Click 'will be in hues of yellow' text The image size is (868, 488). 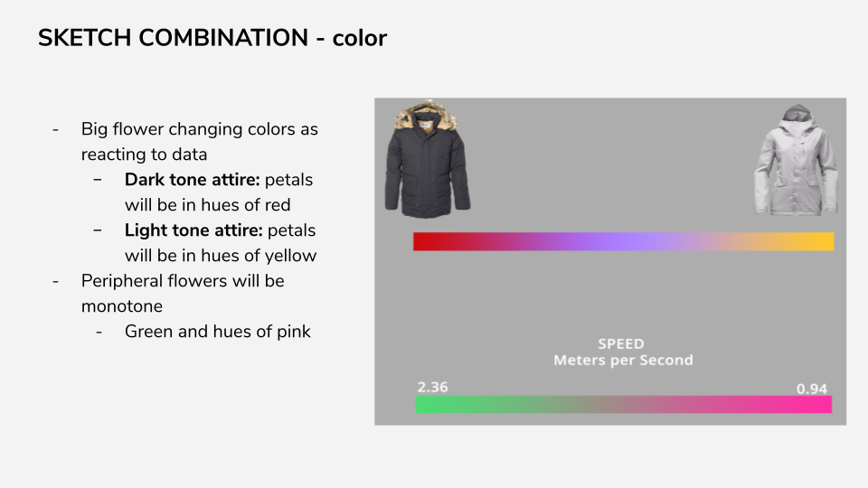coord(221,256)
